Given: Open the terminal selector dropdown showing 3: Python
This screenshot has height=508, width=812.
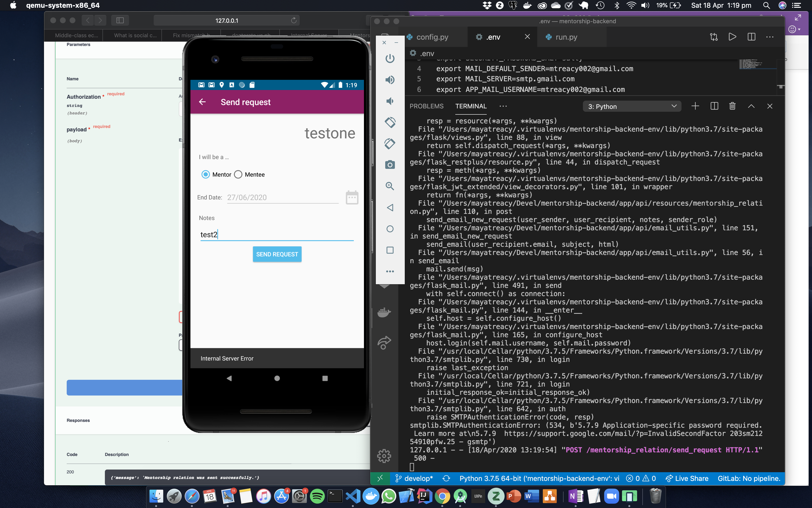Looking at the screenshot, I should click(x=632, y=106).
